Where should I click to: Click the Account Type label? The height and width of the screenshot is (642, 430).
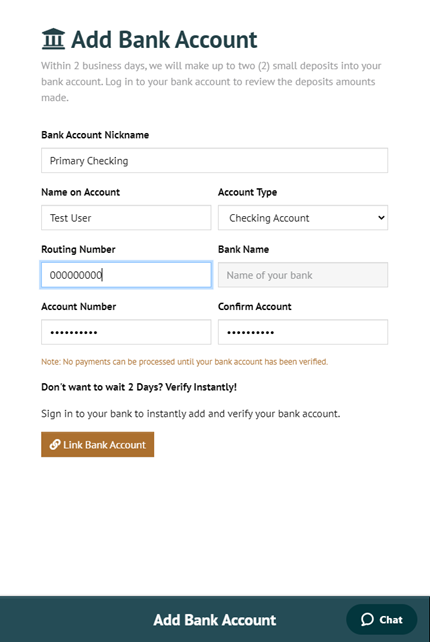[x=247, y=192]
